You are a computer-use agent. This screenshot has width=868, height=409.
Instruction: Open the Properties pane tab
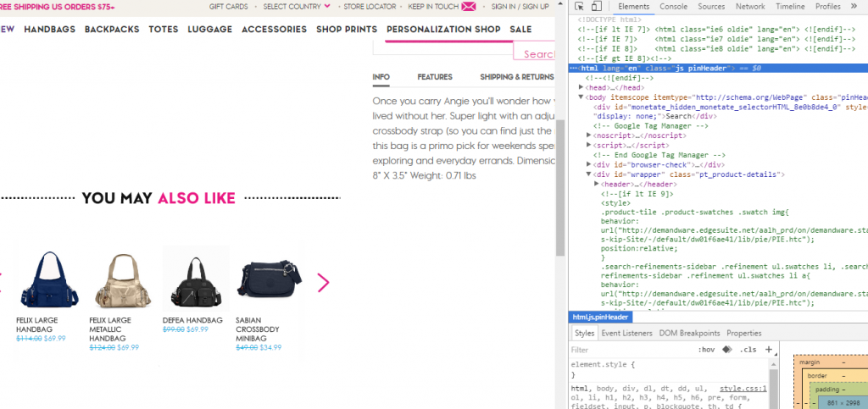pos(743,334)
